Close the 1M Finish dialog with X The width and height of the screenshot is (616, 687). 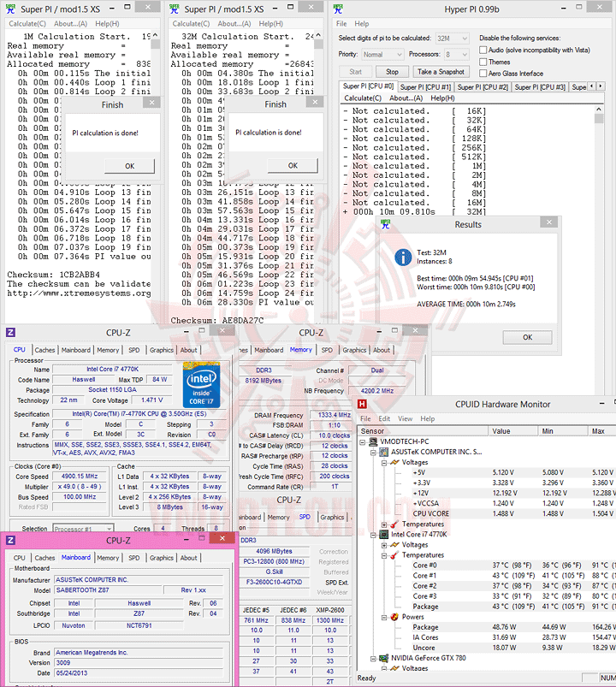(x=151, y=103)
